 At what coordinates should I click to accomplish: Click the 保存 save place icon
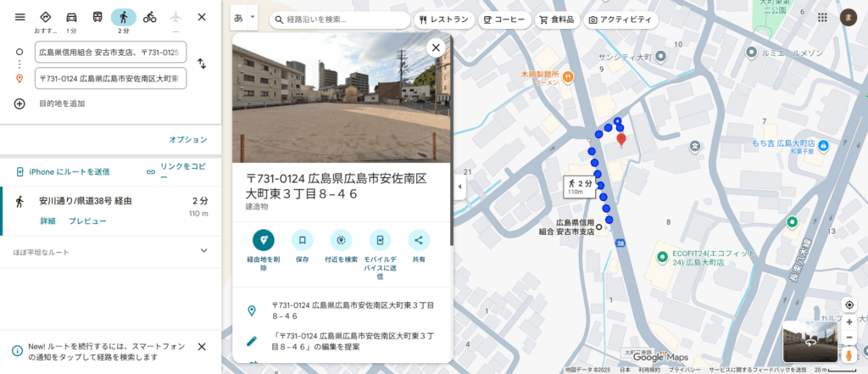(x=302, y=240)
